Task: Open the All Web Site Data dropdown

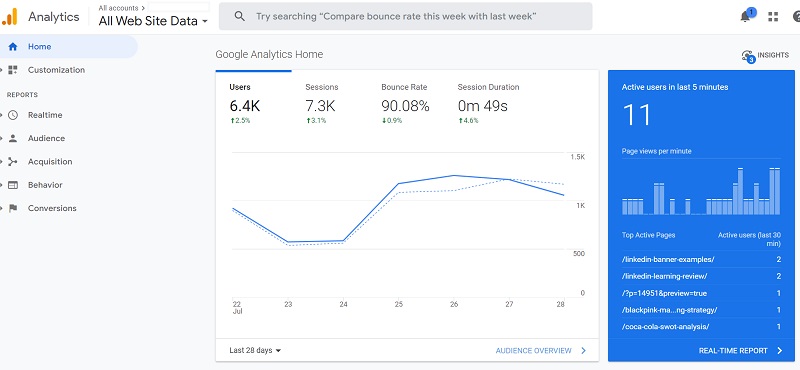Action: (x=153, y=21)
